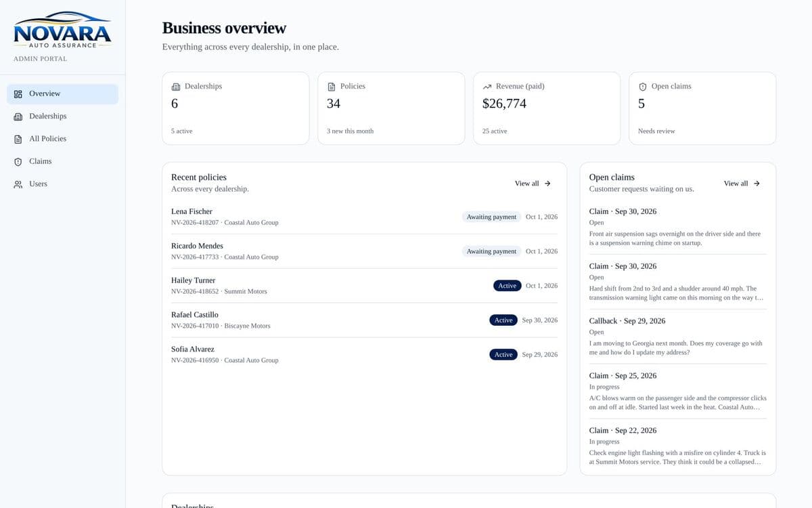Open Ricardo Mendes policy row
The image size is (812, 508).
pyautogui.click(x=364, y=251)
